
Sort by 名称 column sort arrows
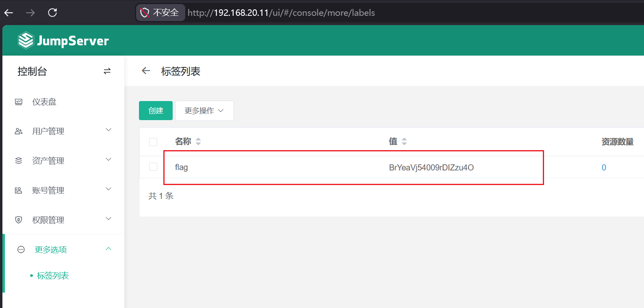coord(198,141)
